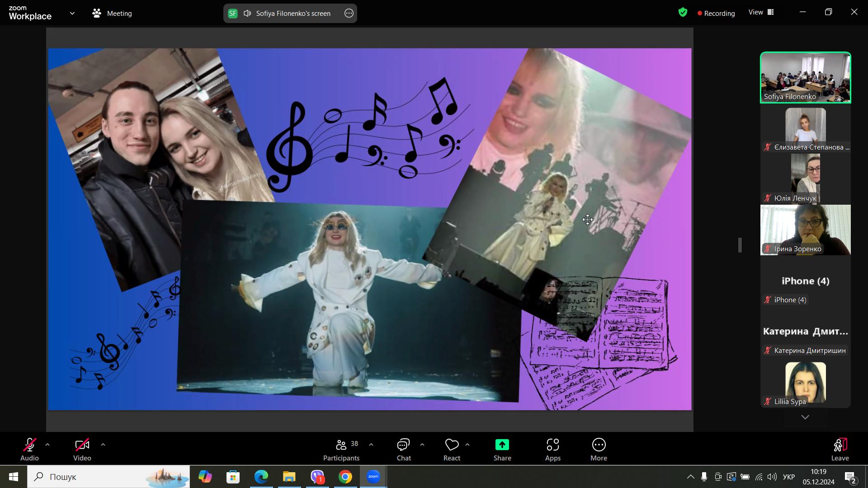
Task: Expand the Audio settings caret
Action: (x=47, y=445)
